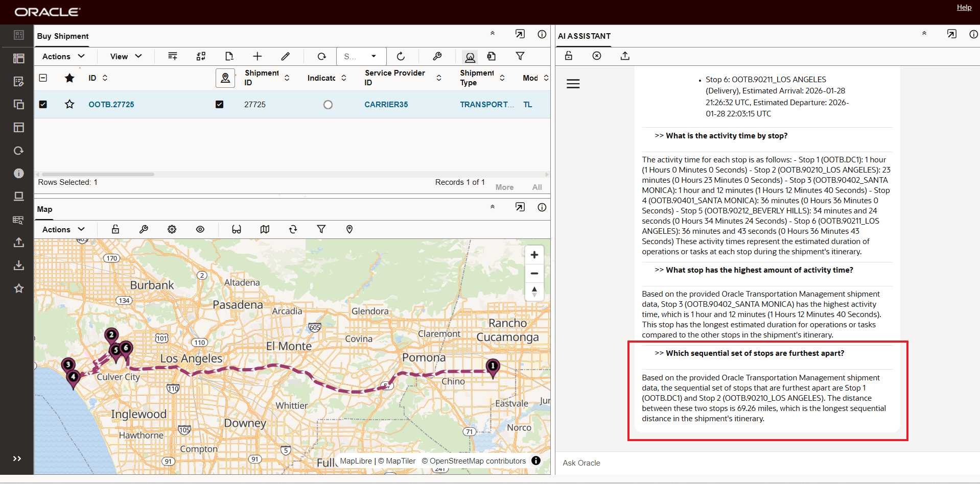
Task: Click the location pin icon in Map toolbar
Action: point(349,230)
